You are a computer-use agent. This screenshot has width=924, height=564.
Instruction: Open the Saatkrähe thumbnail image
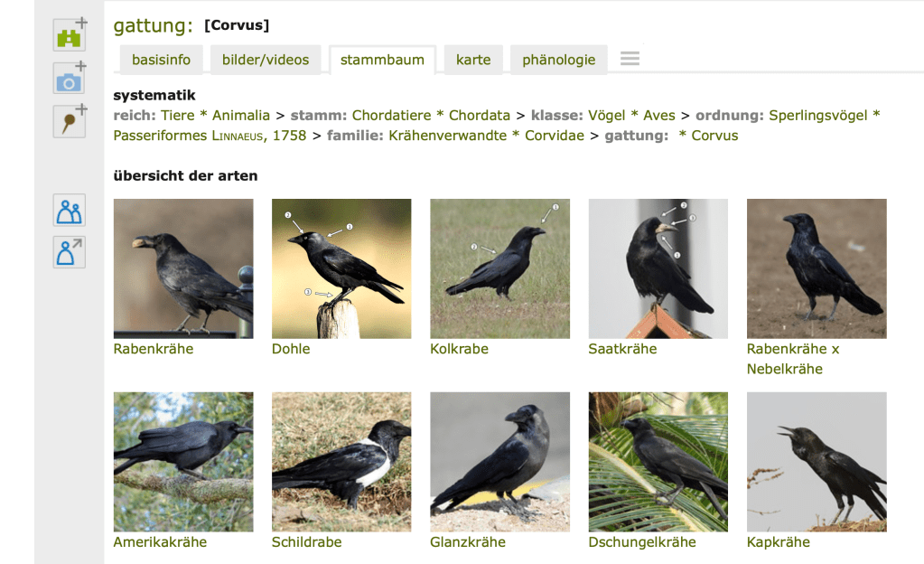pyautogui.click(x=658, y=268)
